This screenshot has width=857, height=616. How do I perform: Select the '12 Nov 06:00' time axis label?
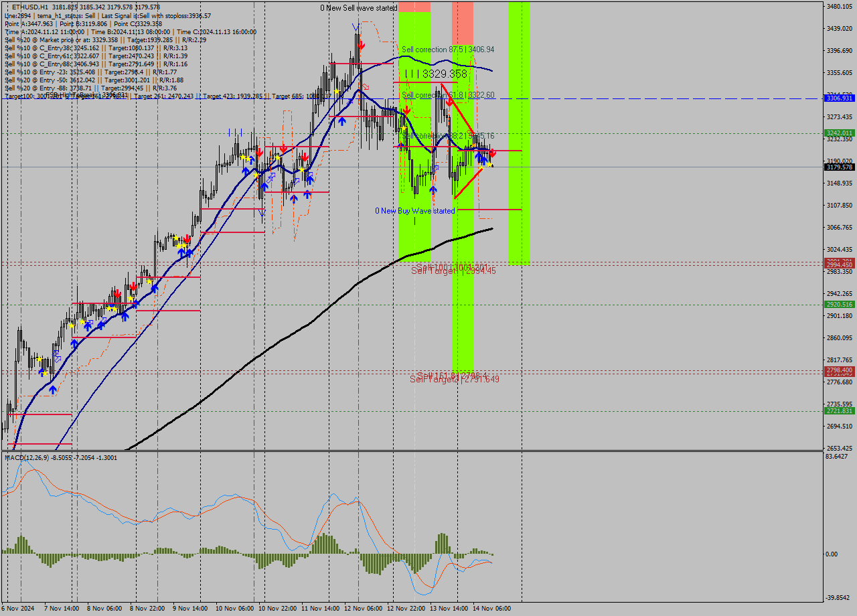[x=363, y=609]
